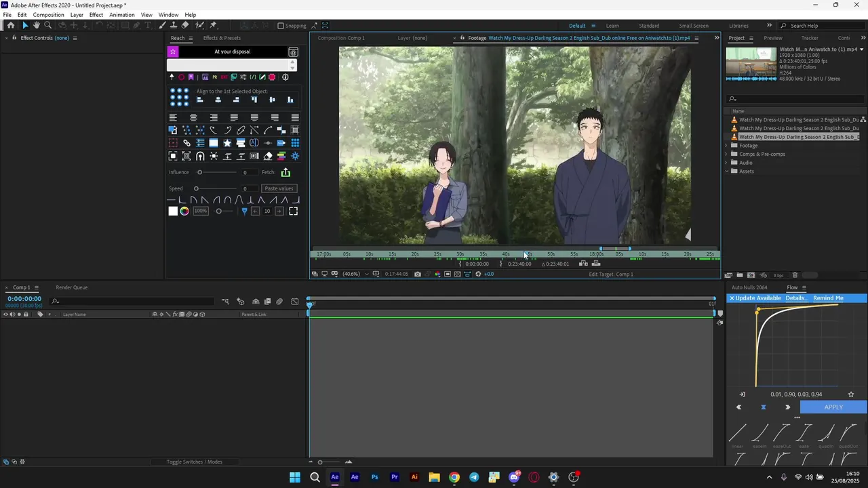This screenshot has height=488, width=868.
Task: Click the color wheel icon in Reach
Action: [184, 211]
